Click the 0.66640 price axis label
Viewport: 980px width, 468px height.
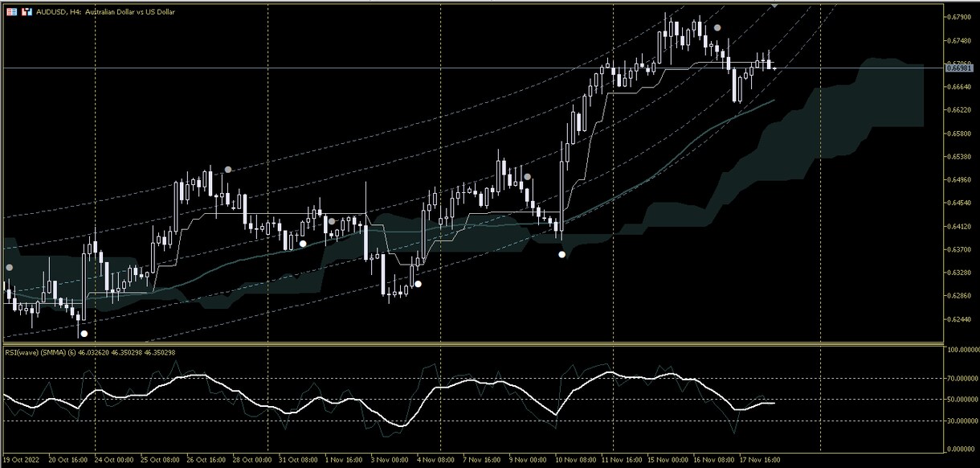960,87
